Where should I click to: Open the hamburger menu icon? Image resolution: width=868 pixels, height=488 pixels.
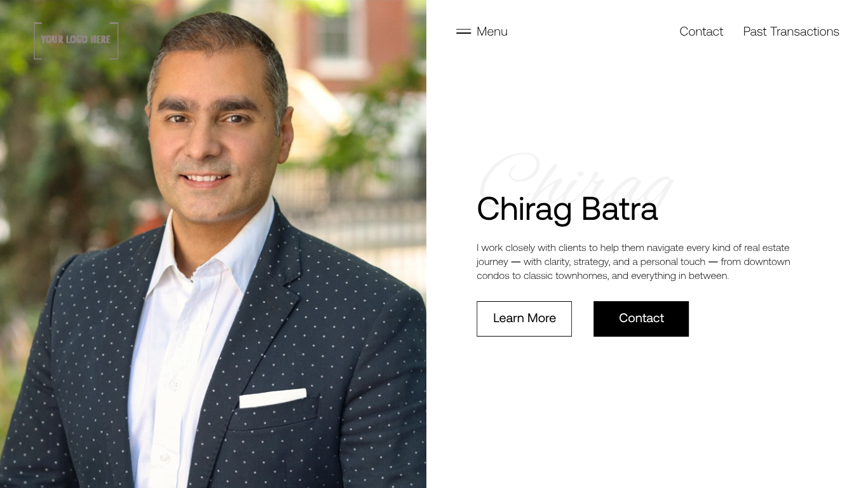coord(463,32)
